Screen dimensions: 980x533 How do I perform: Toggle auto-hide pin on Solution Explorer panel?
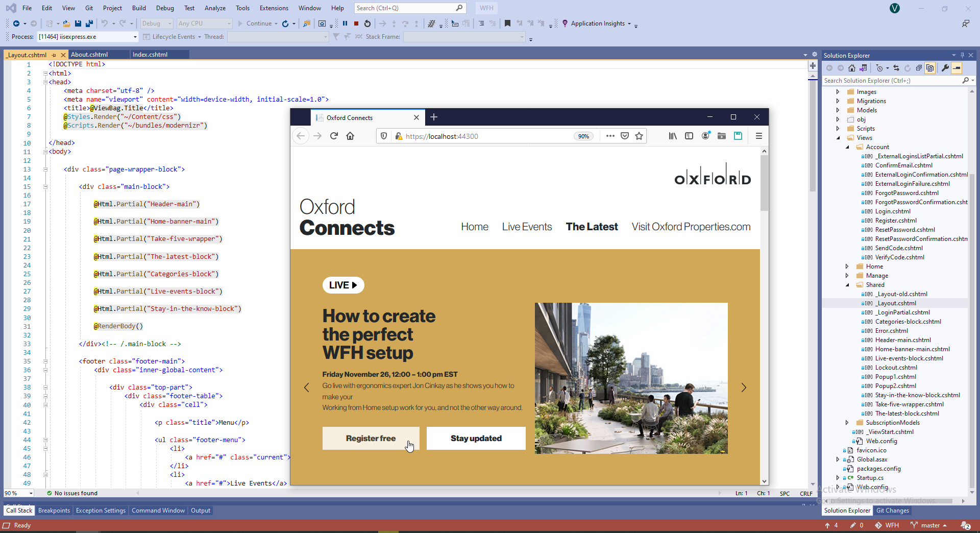click(962, 55)
